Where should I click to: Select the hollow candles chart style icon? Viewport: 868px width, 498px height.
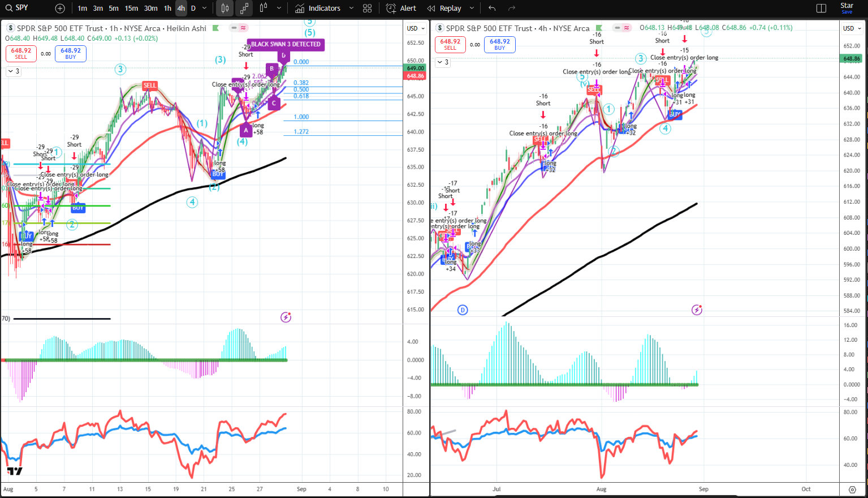tap(264, 8)
